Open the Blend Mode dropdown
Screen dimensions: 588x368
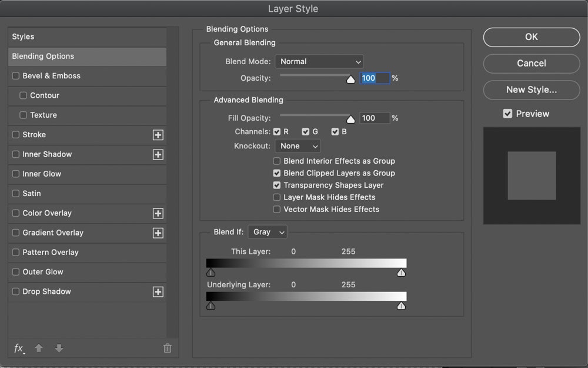(x=319, y=61)
